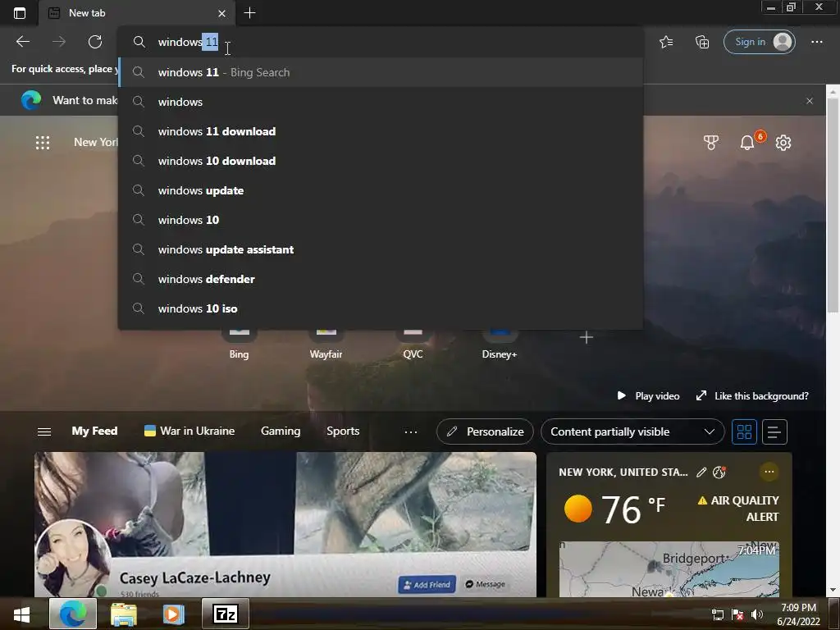Switch to the Gaming feed tab
Screen dimensions: 840x630
click(x=281, y=431)
